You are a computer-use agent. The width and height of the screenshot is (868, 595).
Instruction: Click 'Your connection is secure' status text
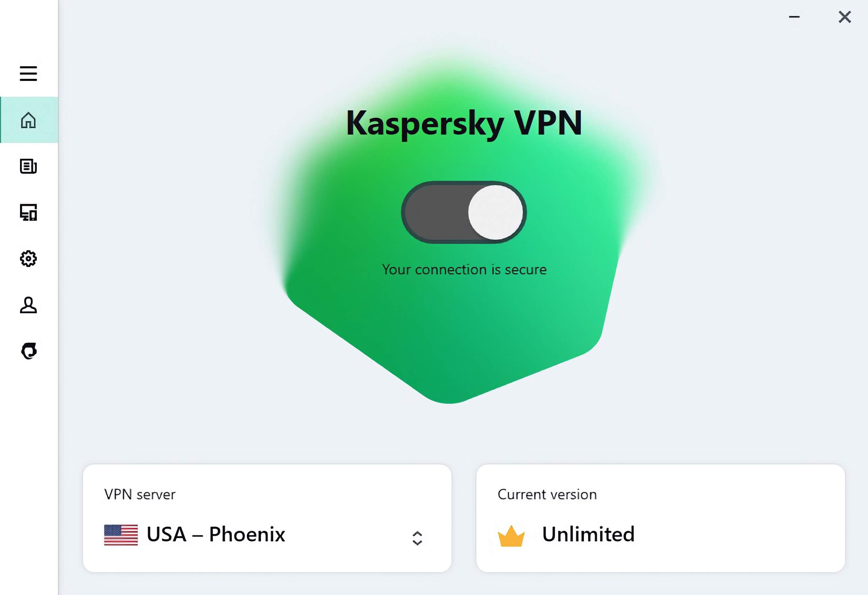coord(464,269)
